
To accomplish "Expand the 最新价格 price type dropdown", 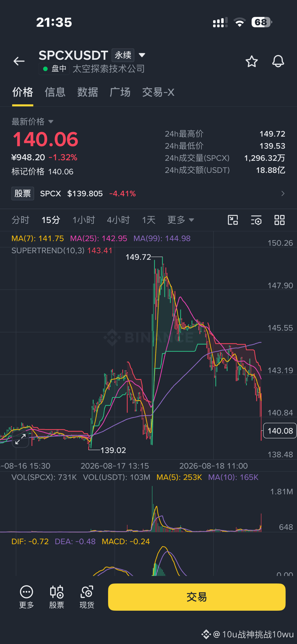I will coord(51,122).
